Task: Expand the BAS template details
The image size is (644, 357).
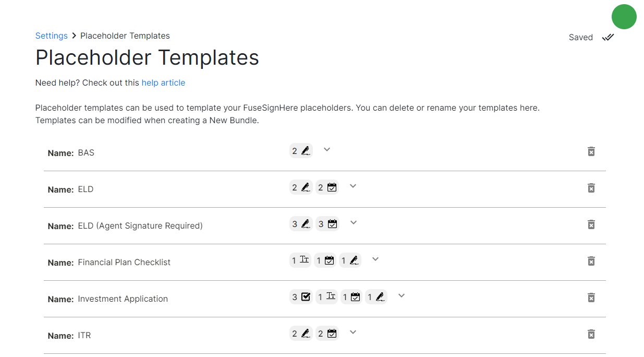Action: click(x=327, y=150)
